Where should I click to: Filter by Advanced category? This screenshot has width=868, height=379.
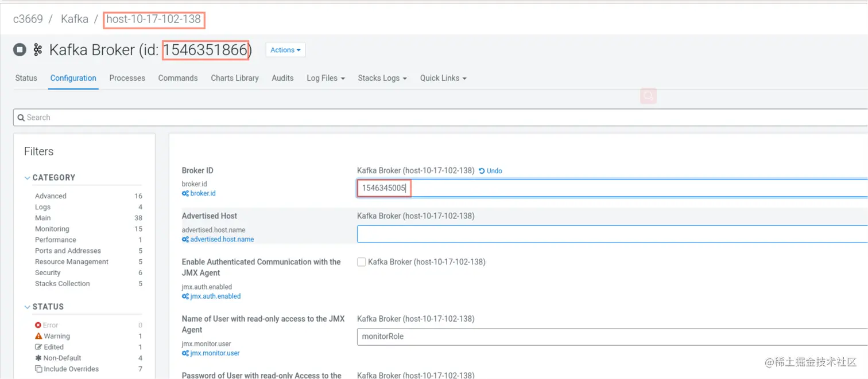[51, 196]
